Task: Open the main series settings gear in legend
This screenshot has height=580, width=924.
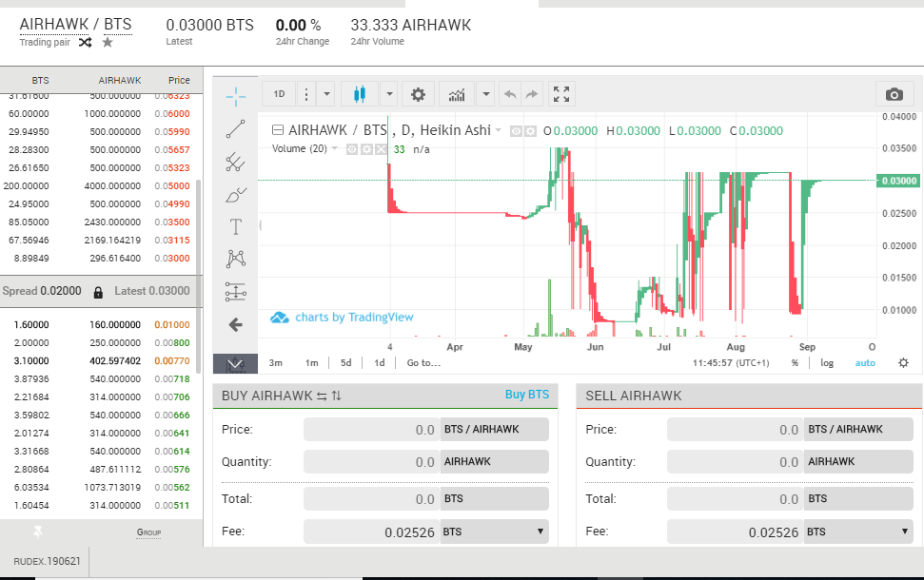Action: click(530, 131)
